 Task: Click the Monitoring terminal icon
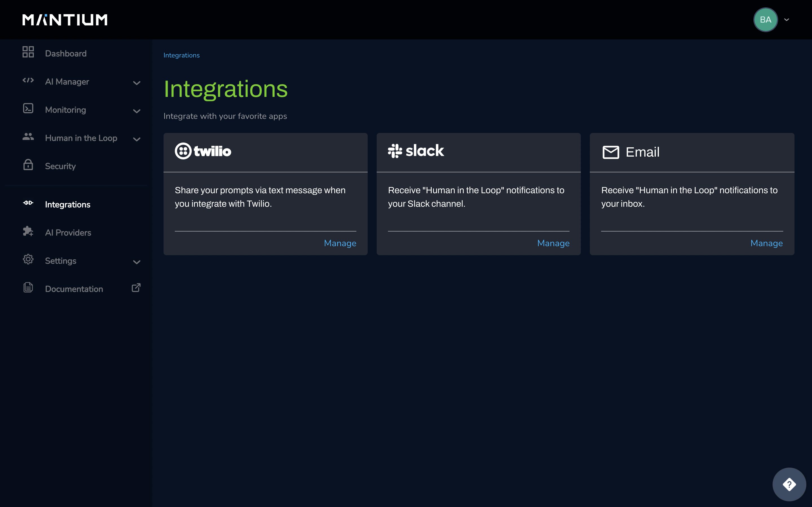pos(28,108)
